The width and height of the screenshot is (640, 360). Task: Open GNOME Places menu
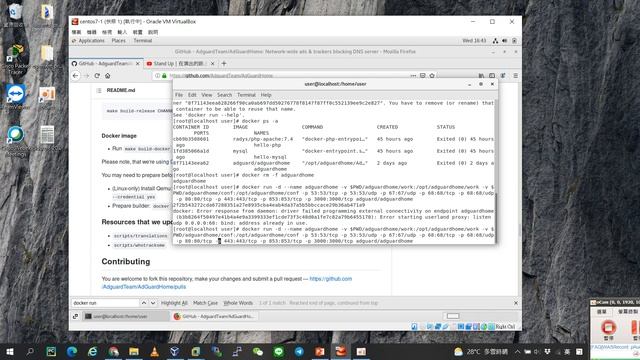(x=118, y=41)
